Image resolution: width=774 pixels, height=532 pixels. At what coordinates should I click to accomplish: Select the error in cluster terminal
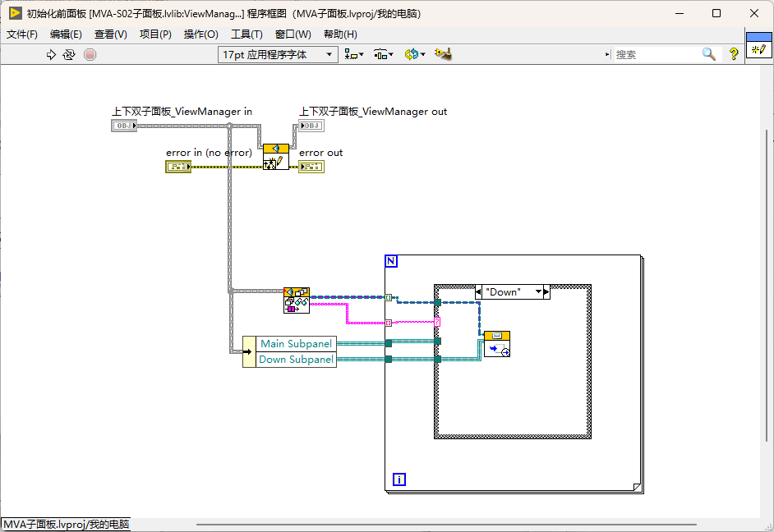(178, 167)
